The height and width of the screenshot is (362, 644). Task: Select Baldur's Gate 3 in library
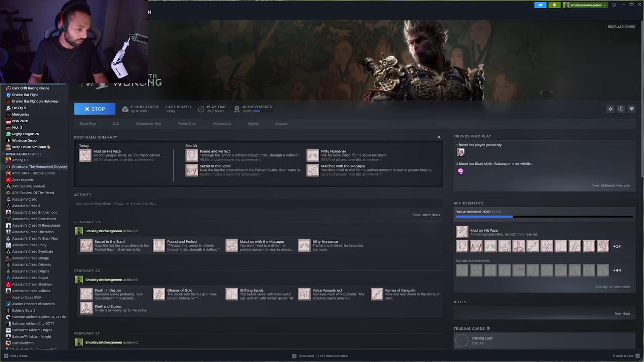click(24, 310)
